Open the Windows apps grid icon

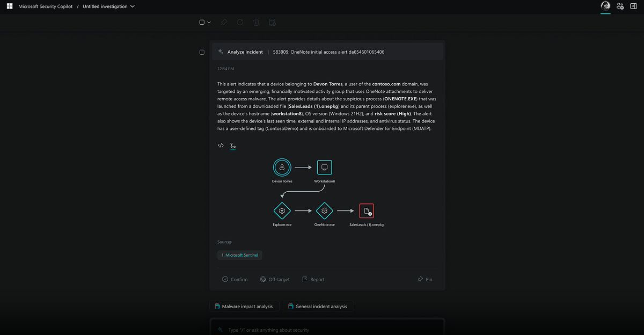[10, 6]
